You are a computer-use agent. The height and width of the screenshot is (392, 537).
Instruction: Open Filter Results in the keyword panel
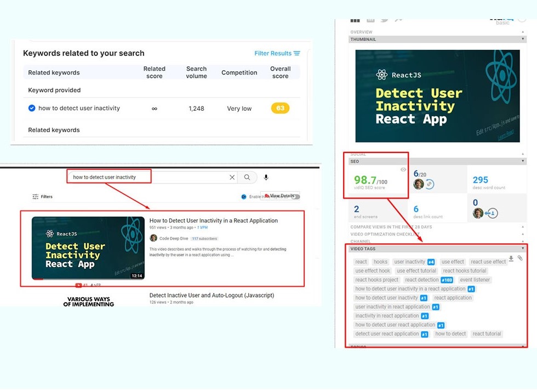(277, 54)
